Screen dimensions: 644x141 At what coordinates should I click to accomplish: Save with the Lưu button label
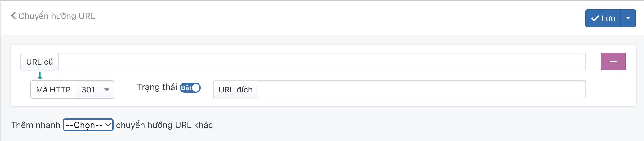(608, 19)
